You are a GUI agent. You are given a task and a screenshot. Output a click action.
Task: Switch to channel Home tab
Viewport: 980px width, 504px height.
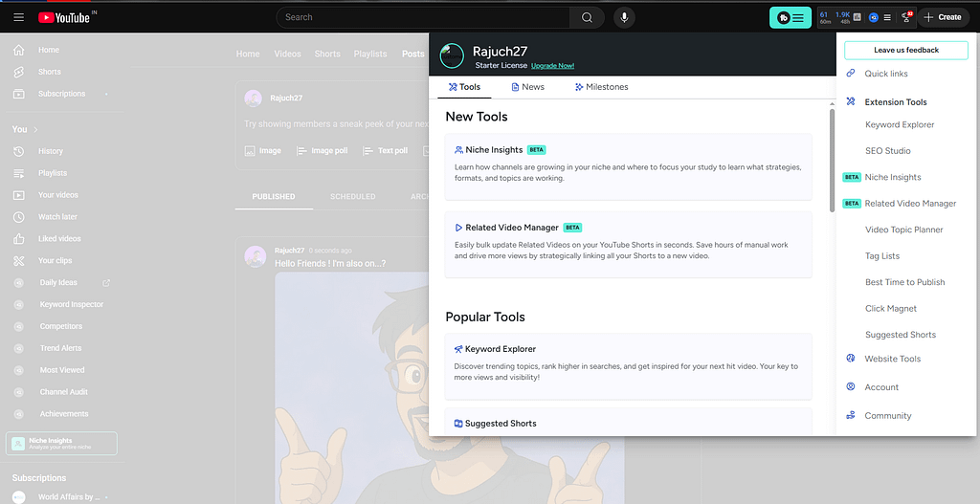(x=248, y=54)
